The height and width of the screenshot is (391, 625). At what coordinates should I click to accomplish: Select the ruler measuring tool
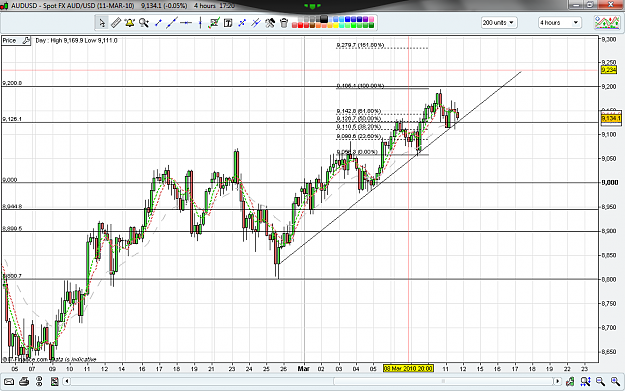pyautogui.click(x=116, y=23)
